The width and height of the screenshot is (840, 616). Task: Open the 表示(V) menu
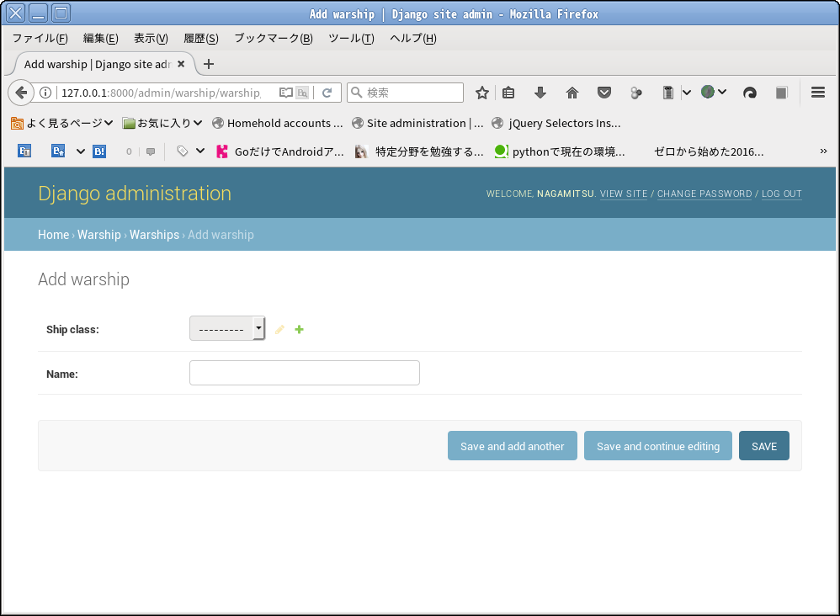coord(151,38)
